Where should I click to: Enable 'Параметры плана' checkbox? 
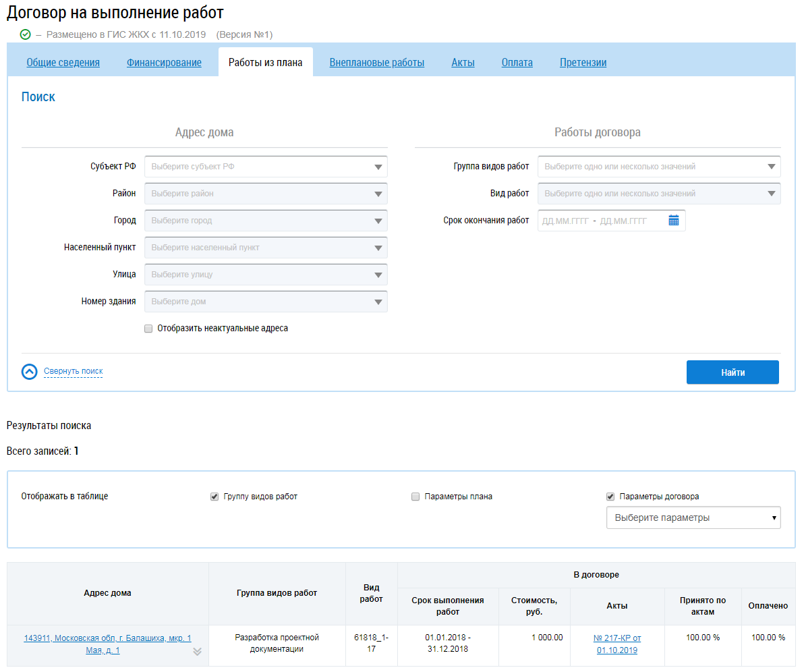415,497
